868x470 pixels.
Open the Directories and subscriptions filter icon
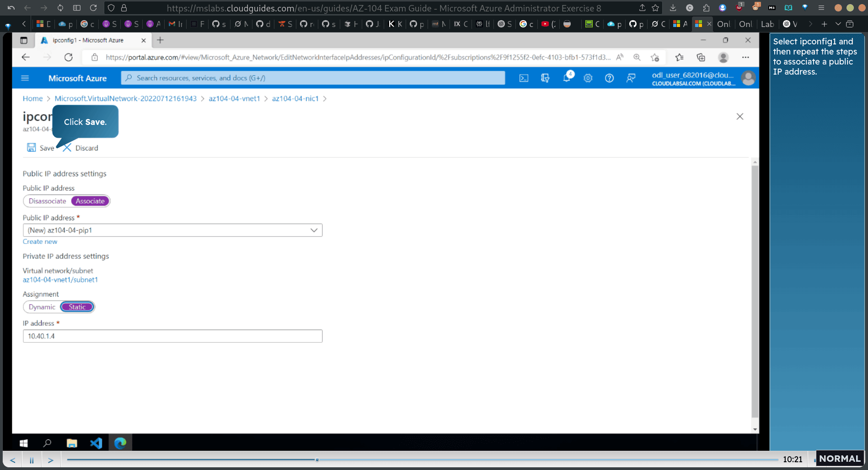point(545,78)
